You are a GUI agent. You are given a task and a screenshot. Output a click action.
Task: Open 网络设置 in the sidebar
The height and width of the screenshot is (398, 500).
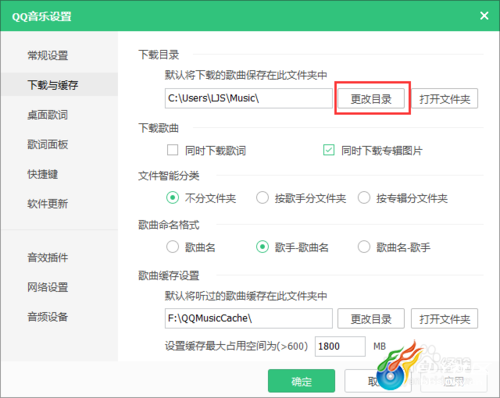point(48,287)
